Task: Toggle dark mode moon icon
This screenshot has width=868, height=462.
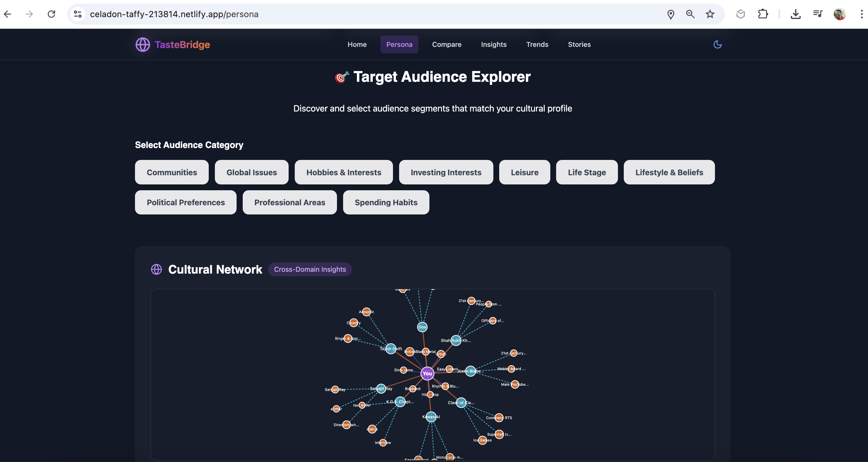Action: point(717,44)
